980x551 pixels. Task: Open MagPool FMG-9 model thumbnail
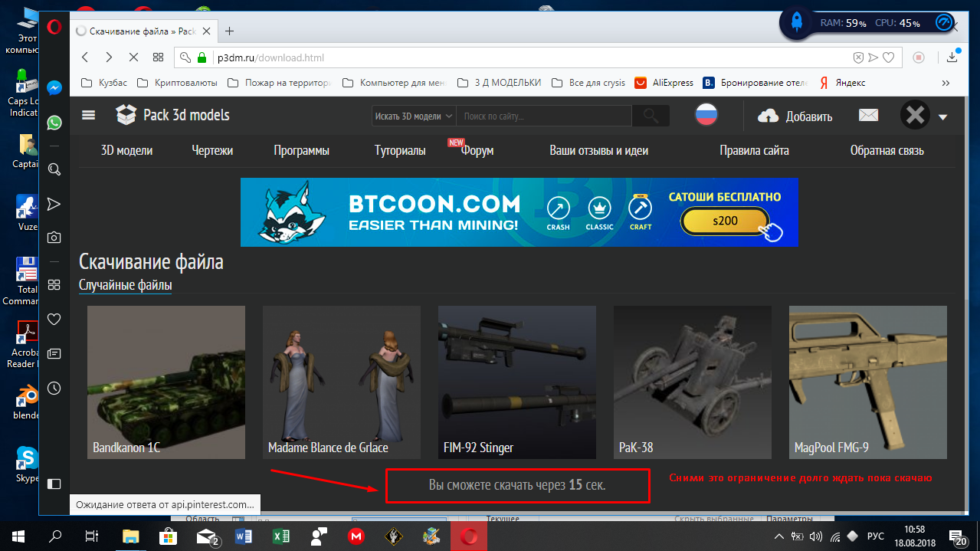click(x=868, y=382)
